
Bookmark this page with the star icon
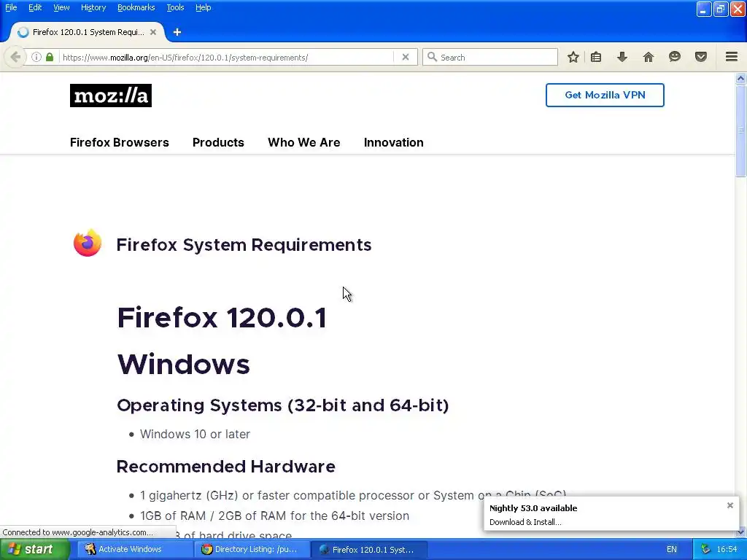(x=573, y=57)
